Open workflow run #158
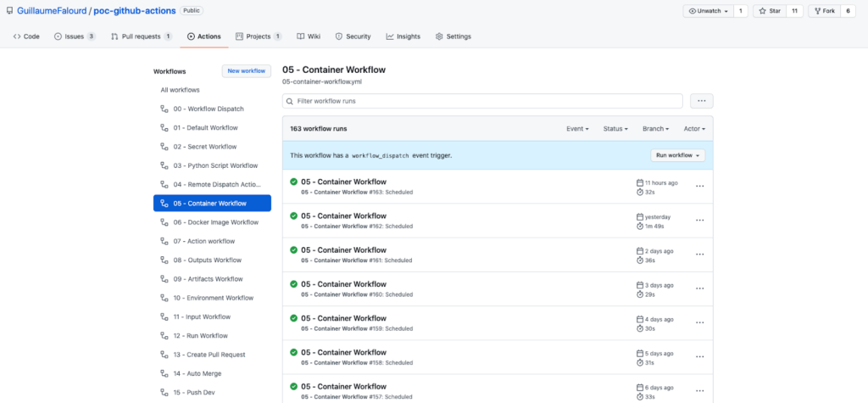868x403 pixels. click(343, 353)
